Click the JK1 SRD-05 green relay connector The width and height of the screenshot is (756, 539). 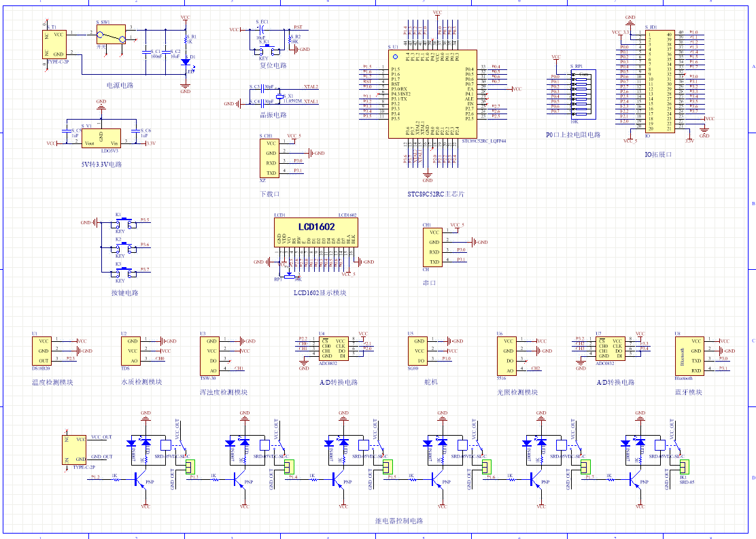683,466
